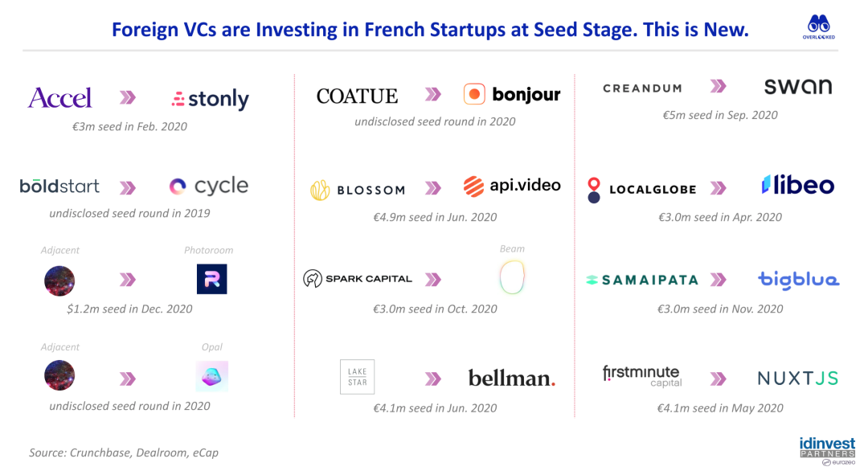Click the arrow between Accel and stonly
This screenshot has width=868, height=471.
pos(128,98)
